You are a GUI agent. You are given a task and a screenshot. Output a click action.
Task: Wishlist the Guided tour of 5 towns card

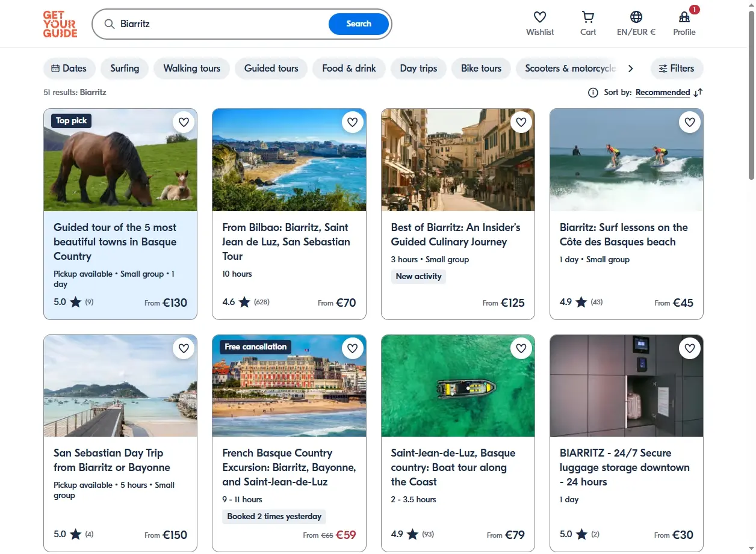[x=184, y=122]
